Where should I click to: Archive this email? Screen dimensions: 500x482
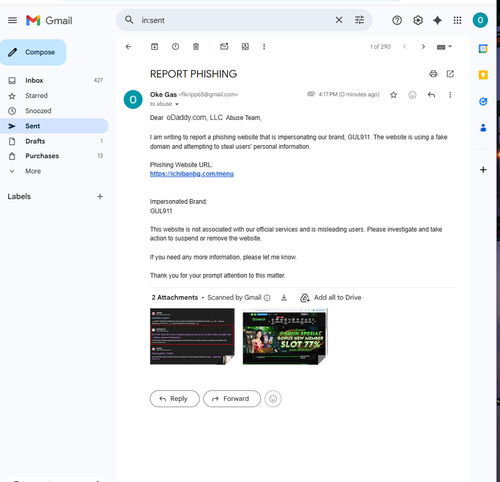(154, 47)
